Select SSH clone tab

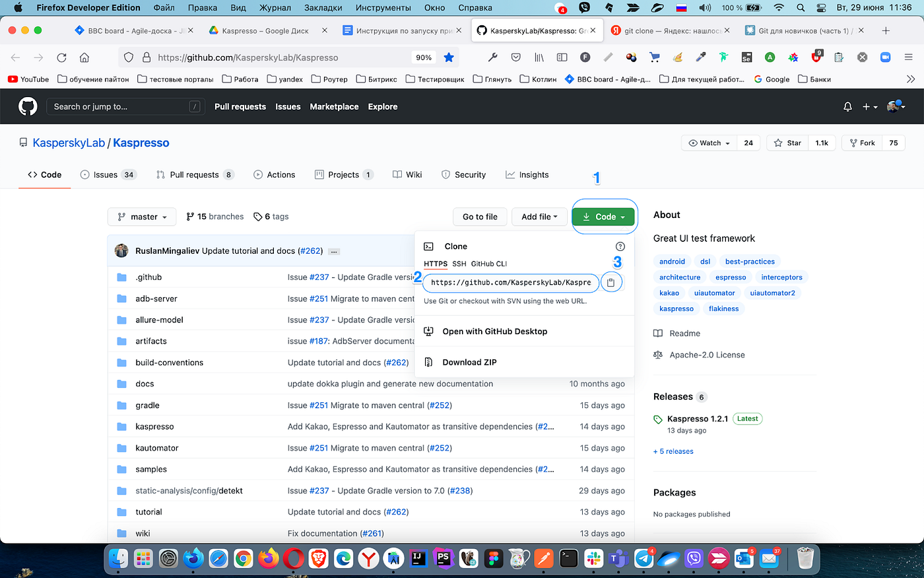[x=459, y=264]
